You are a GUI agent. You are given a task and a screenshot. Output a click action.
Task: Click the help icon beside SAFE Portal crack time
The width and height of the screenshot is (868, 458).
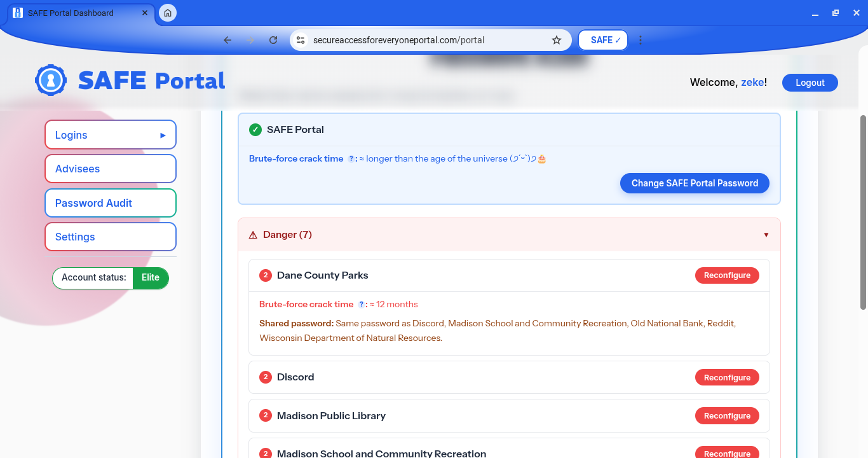(x=351, y=159)
